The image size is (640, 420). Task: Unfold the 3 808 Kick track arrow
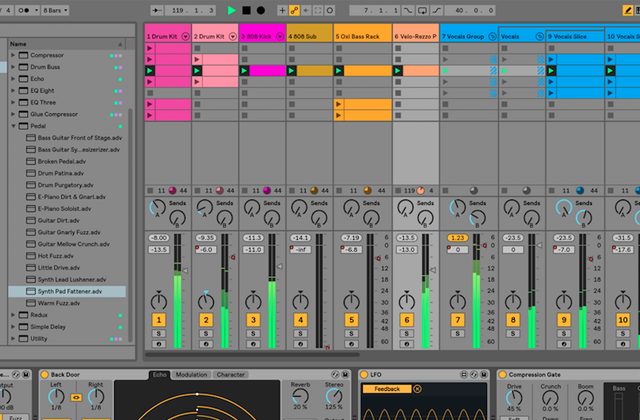tap(280, 36)
